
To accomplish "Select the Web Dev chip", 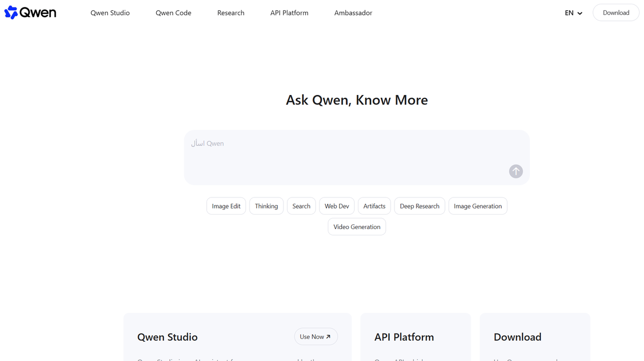I will click(336, 206).
